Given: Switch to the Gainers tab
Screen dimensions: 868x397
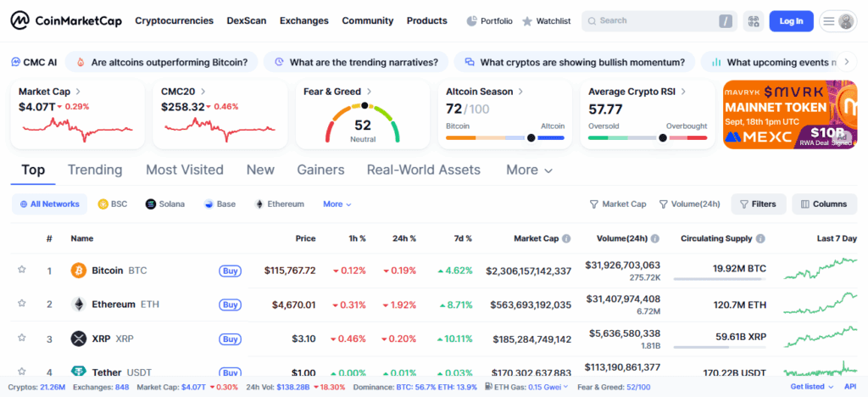Looking at the screenshot, I should (x=320, y=170).
